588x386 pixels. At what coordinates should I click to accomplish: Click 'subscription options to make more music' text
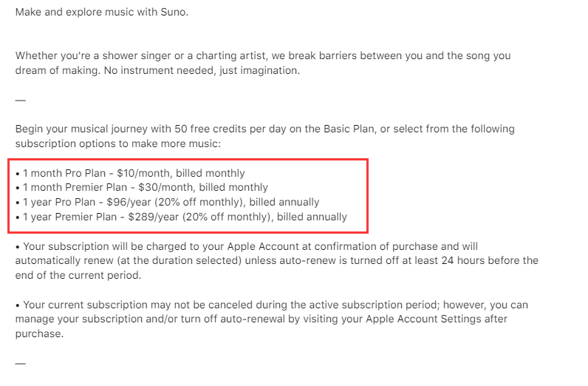pyautogui.click(x=118, y=143)
